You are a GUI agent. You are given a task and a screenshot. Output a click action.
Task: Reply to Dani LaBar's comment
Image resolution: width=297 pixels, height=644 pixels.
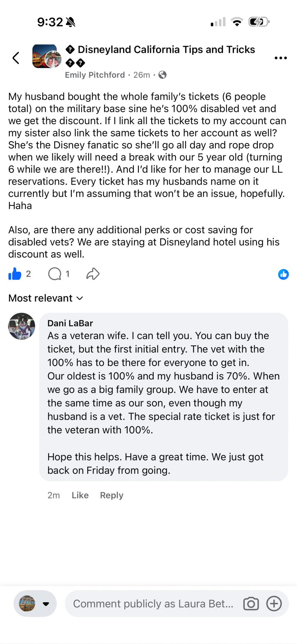(x=111, y=495)
